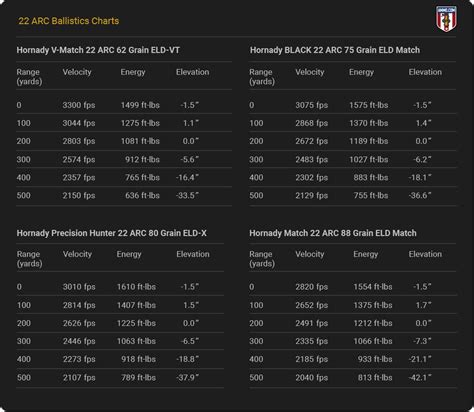The width and height of the screenshot is (474, 412).
Task: Select the -21.1" elevation value
Action: [420, 359]
